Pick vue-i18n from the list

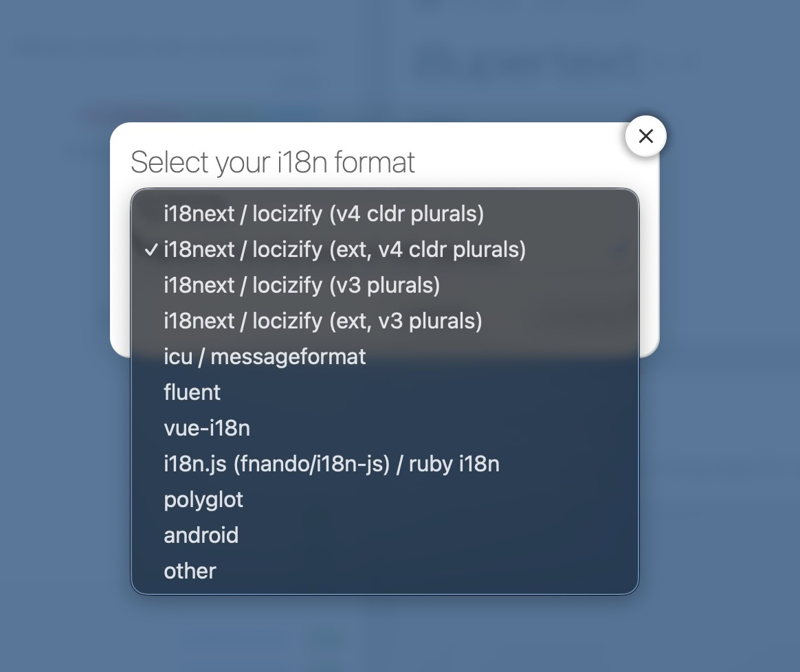coord(207,429)
